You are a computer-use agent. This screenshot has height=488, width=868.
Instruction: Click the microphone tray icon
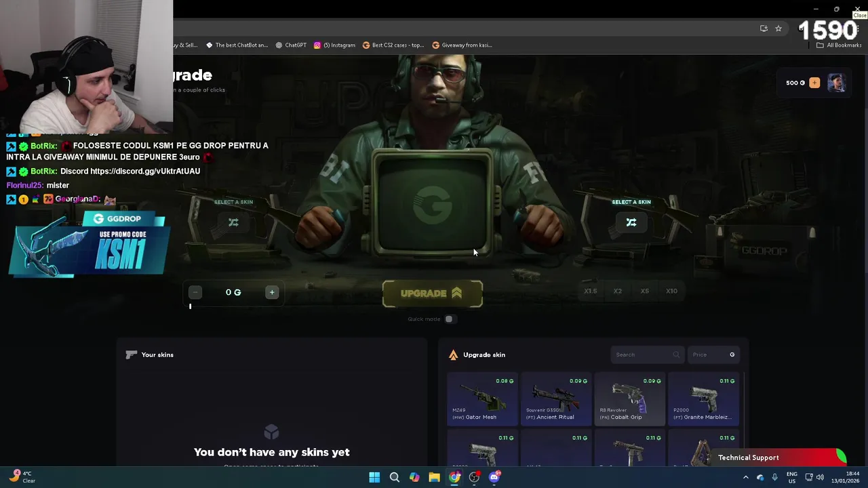[774, 477]
